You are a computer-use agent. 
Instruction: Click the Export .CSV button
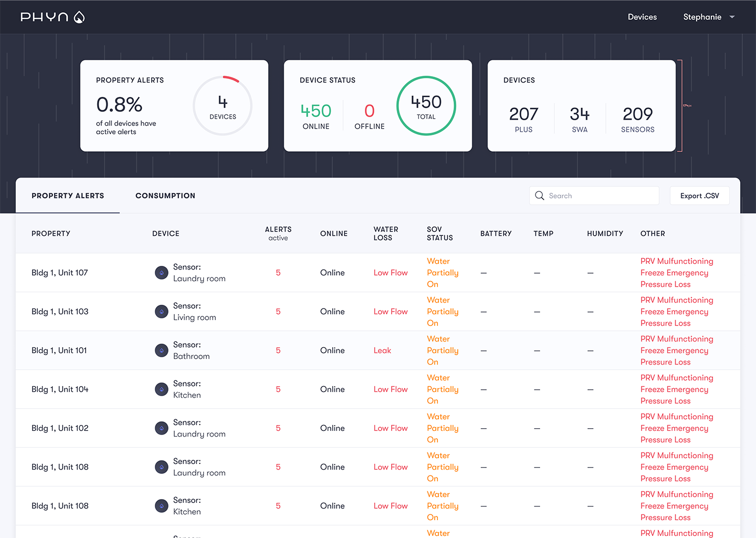(x=699, y=195)
